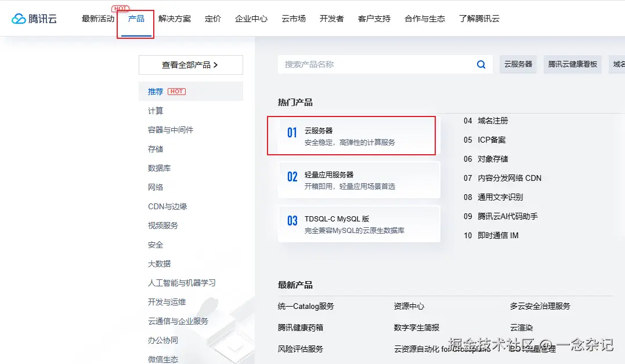Viewport: 625px width, 364px height.
Task: Open 05 ICP备案 product link
Action: 485,140
